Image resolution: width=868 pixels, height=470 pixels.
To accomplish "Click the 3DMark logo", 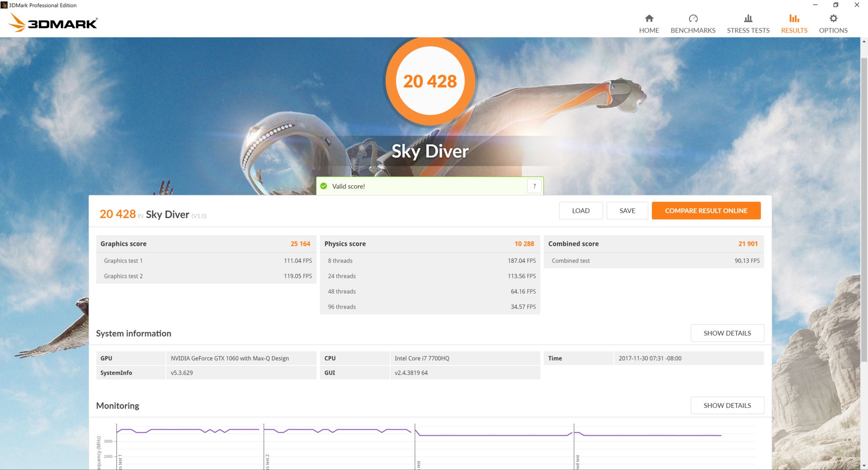I will [53, 23].
